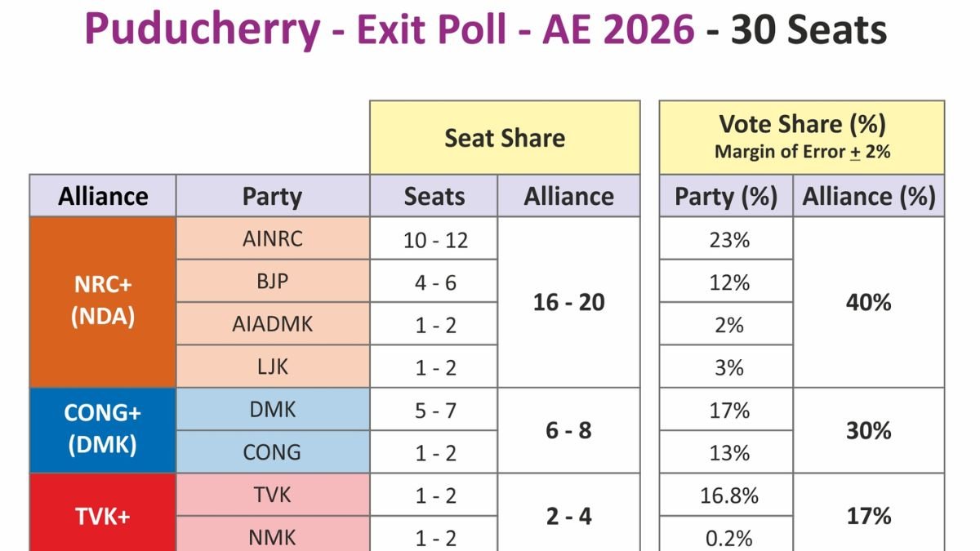Click the Alliance (%) column header
980x551 pixels.
tap(868, 196)
